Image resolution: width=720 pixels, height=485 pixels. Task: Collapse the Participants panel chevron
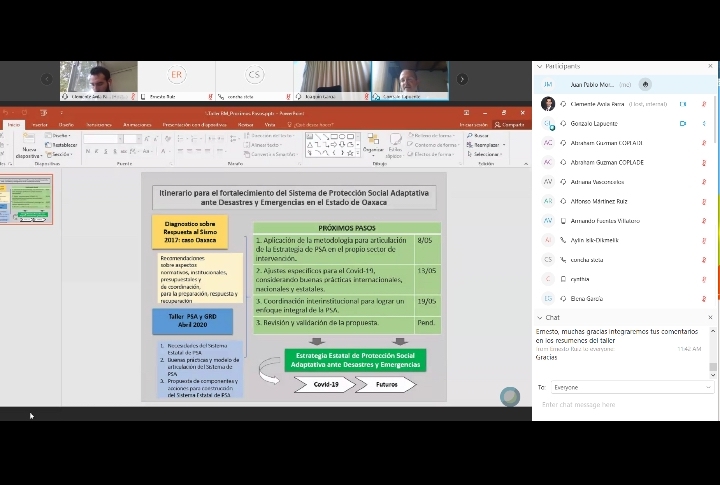[539, 66]
